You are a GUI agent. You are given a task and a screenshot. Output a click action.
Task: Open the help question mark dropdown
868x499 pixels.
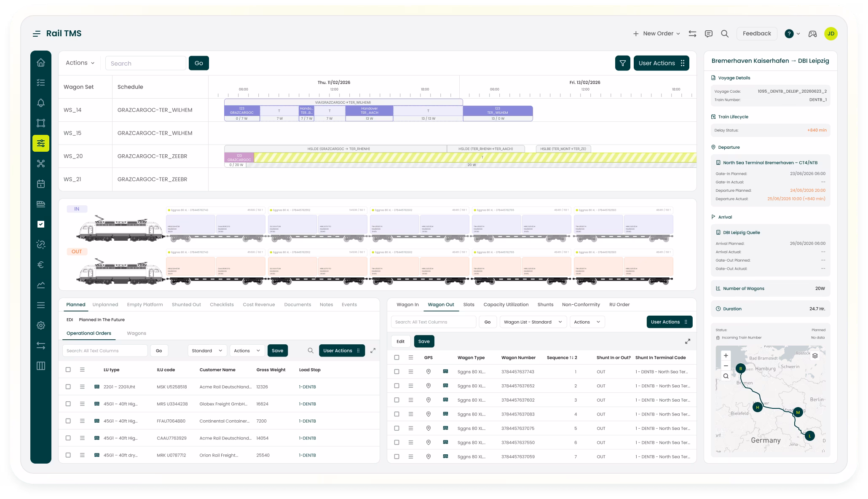792,34
